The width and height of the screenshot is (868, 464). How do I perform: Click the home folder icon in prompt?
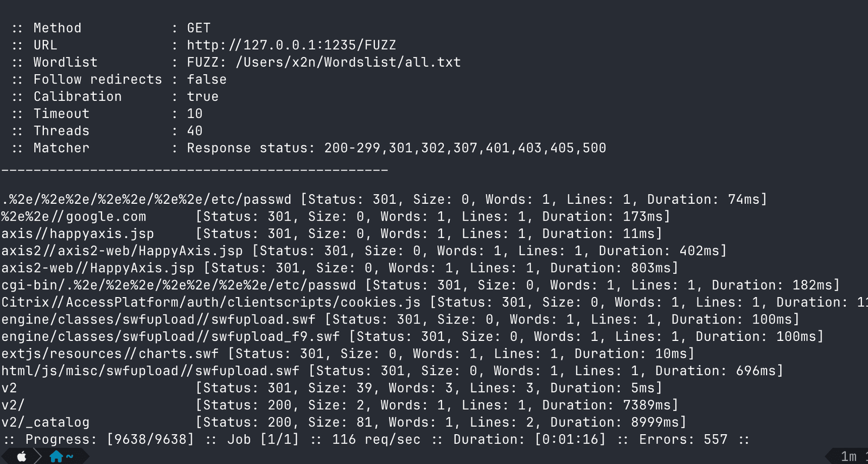(56, 456)
